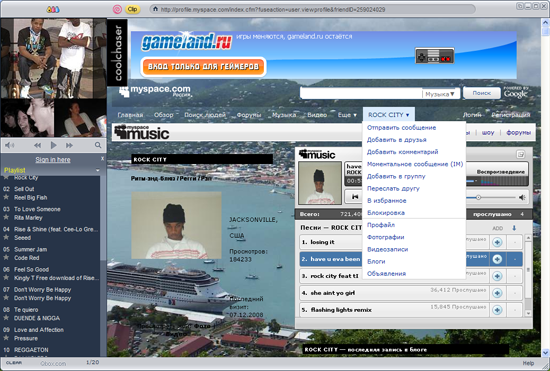Favorite the DUENDE & NIGGA track star
550x371 pixels.
[x=6, y=318]
